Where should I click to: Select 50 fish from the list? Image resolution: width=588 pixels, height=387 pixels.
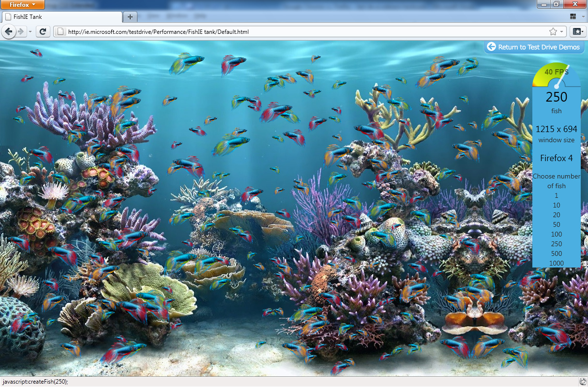[x=557, y=224]
